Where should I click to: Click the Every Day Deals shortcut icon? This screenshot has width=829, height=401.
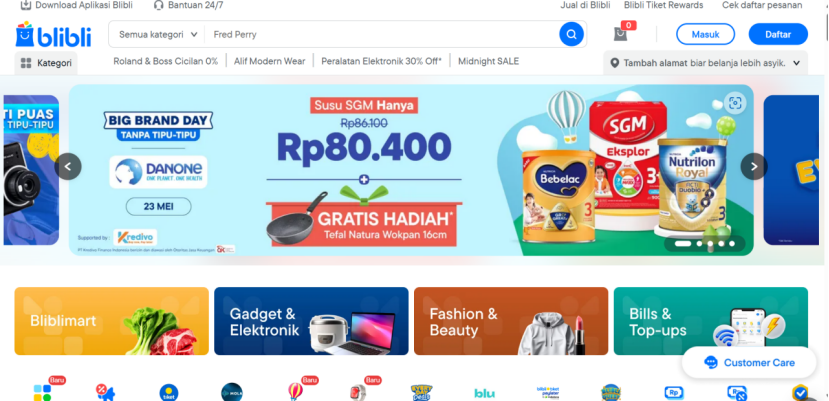pyautogui.click(x=421, y=393)
